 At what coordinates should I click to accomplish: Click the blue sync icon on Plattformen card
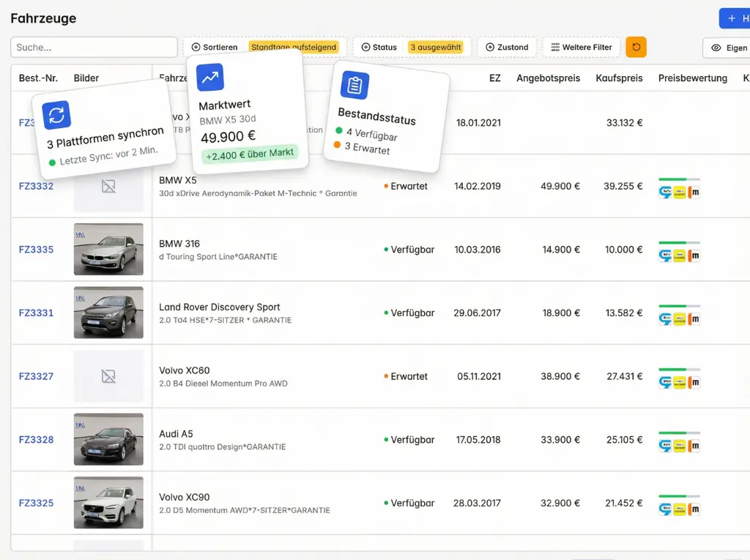56,116
